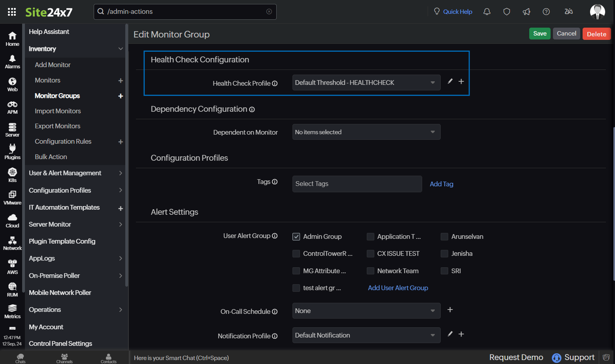Check the Jenisha alert group
The height and width of the screenshot is (364, 615).
[x=444, y=253]
